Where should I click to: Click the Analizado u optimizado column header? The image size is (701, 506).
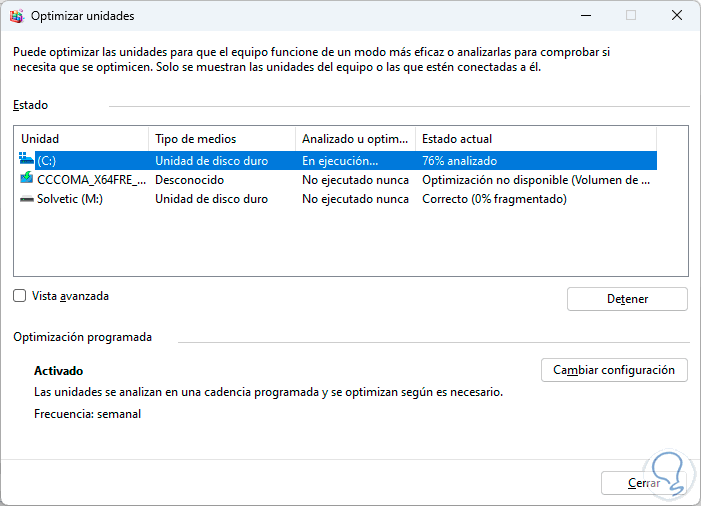[x=356, y=139]
